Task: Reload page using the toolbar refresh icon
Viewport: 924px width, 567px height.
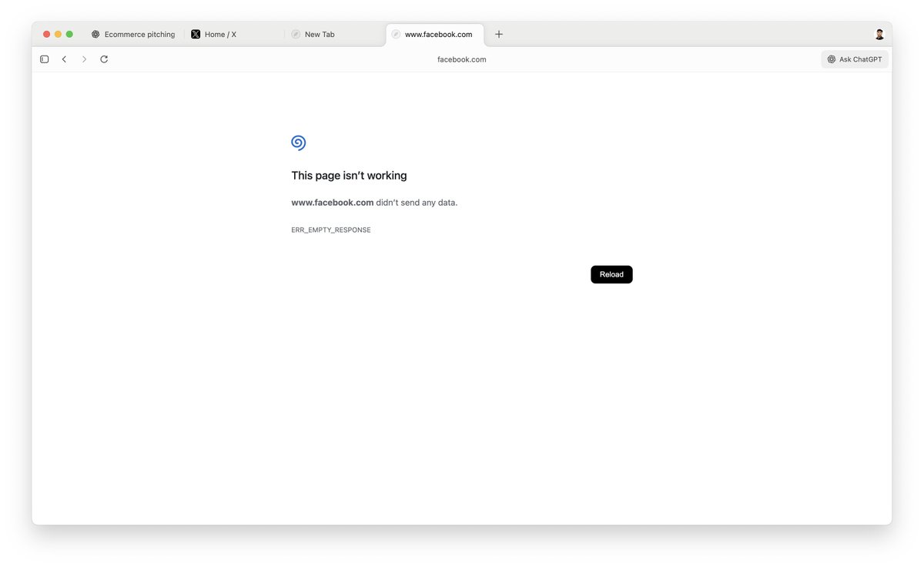Action: 104,59
